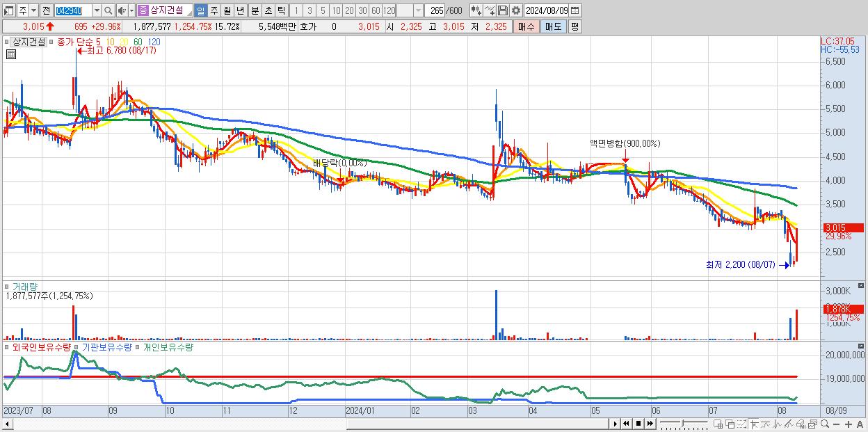Select the 년 (yearly) period
The width and height of the screenshot is (868, 432).
point(240,10)
